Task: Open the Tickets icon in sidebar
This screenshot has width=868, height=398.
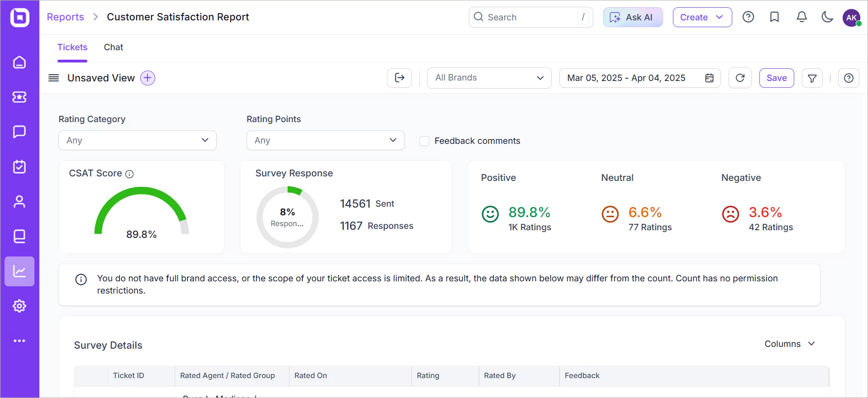Action: click(19, 97)
